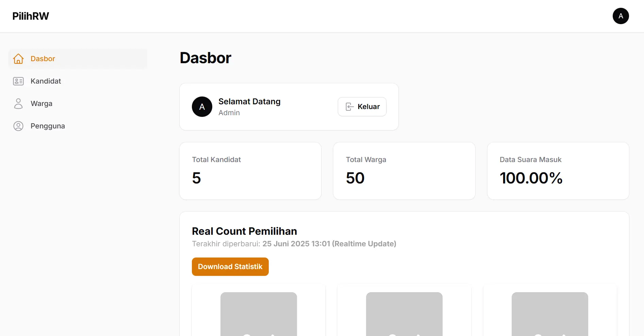Click the rightmost candidate photo placeholder
Screen dimensions: 644x336
tap(549, 314)
